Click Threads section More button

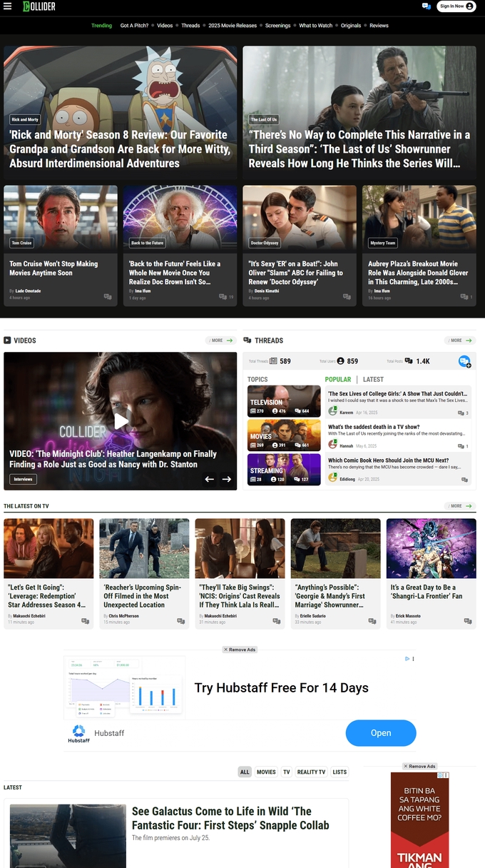click(x=460, y=340)
